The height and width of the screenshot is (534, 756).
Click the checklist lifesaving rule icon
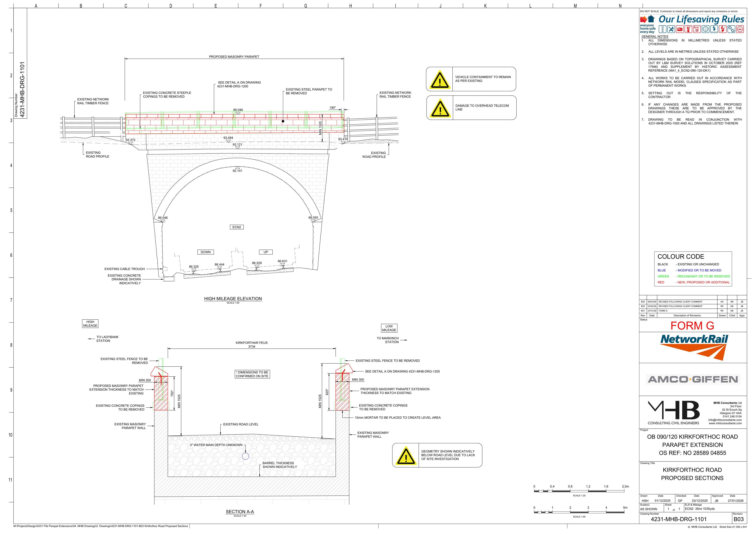(x=663, y=29)
